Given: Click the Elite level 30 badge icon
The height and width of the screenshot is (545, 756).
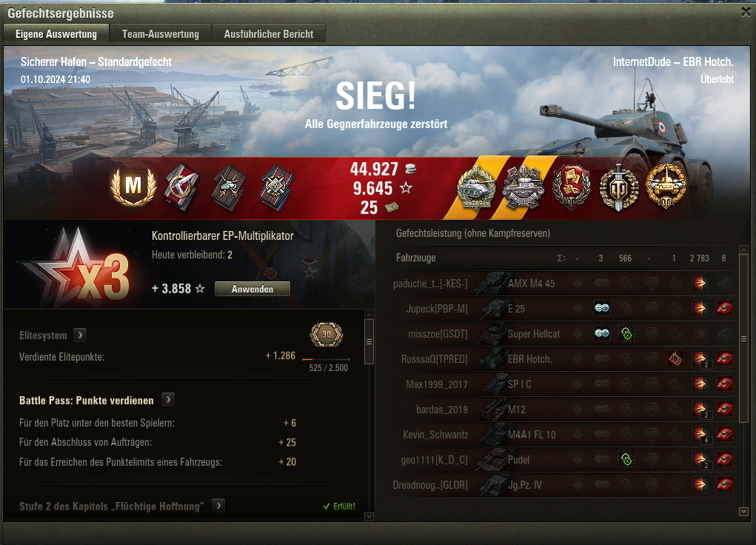Looking at the screenshot, I should point(327,334).
